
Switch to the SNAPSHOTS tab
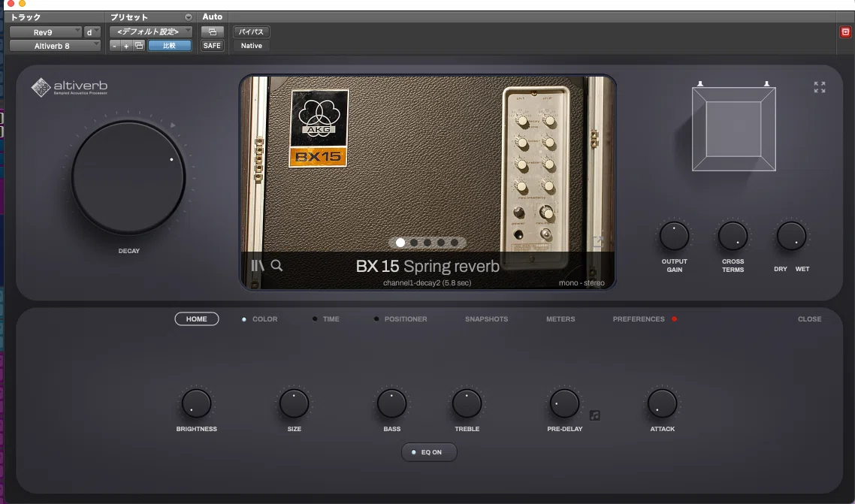[x=486, y=319]
